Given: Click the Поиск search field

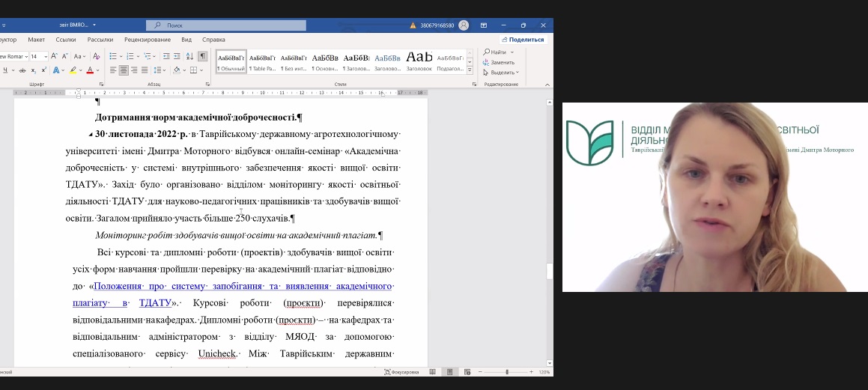Looking at the screenshot, I should coord(225,25).
